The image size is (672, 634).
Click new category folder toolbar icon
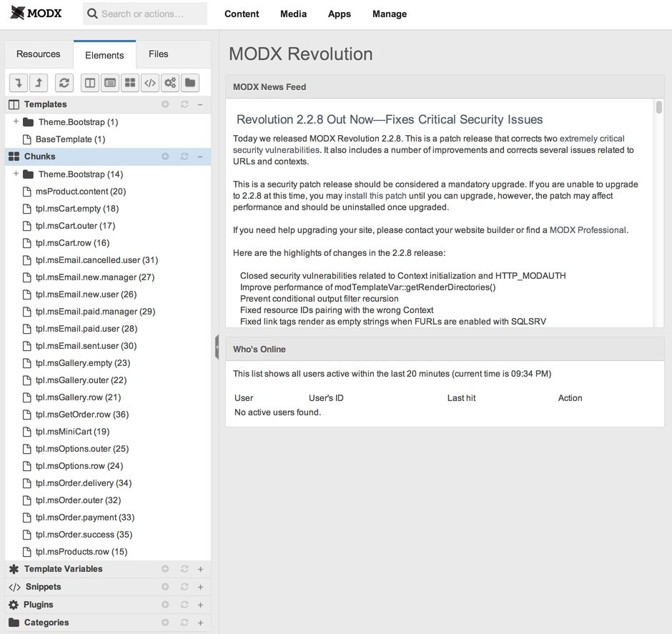coord(190,83)
